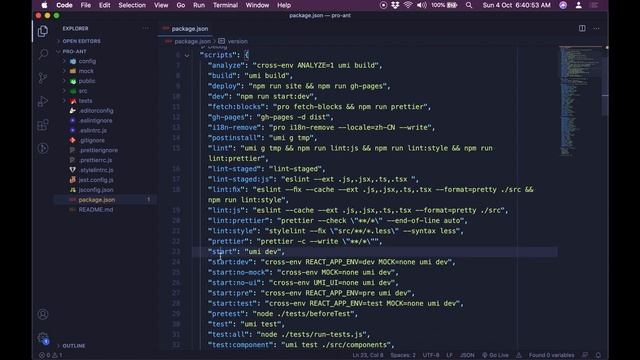This screenshot has width=640, height=360.
Task: Open the Apple menu
Action: coord(44,5)
